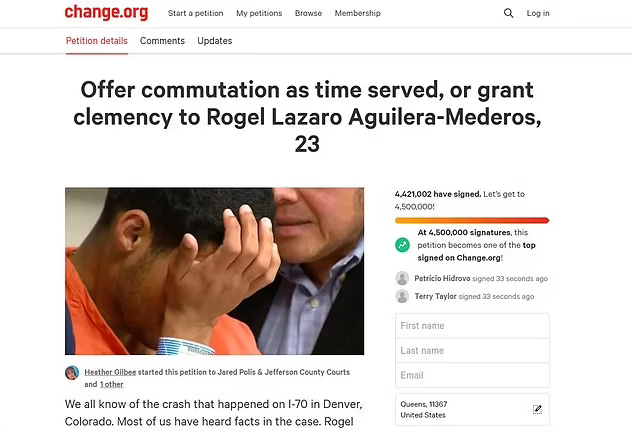
Task: Click the green trending arrow icon
Action: point(402,245)
